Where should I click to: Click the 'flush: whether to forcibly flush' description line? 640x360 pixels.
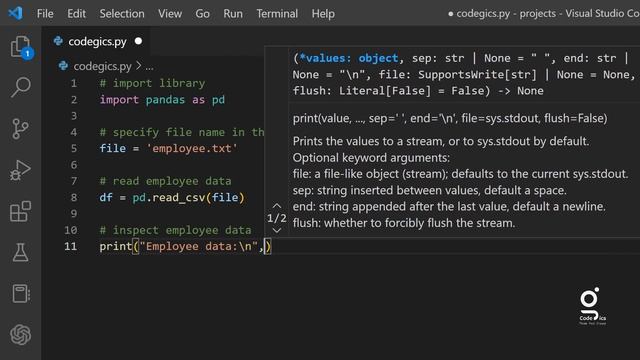[x=404, y=223]
